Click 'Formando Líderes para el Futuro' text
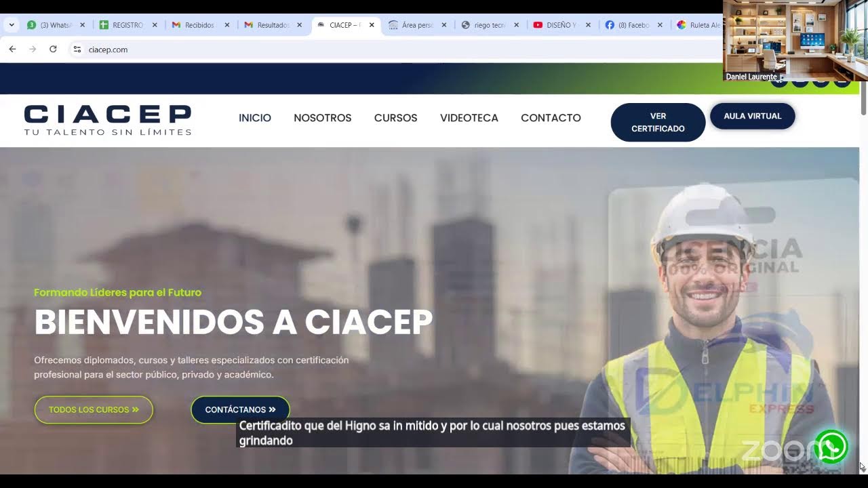The image size is (868, 488). (x=118, y=293)
